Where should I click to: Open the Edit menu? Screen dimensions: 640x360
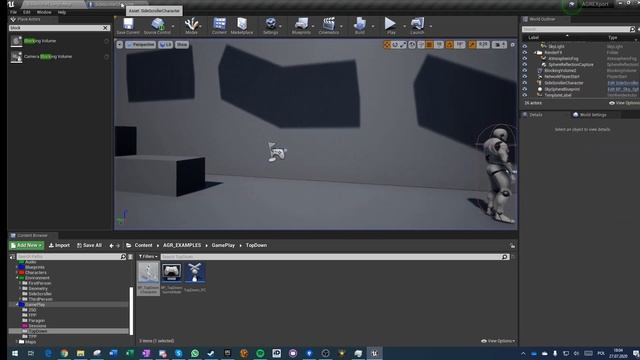27,12
